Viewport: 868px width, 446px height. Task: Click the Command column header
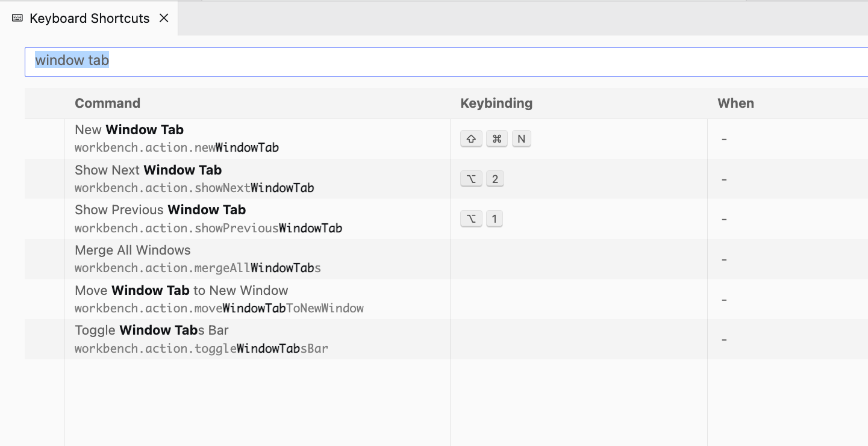(107, 103)
